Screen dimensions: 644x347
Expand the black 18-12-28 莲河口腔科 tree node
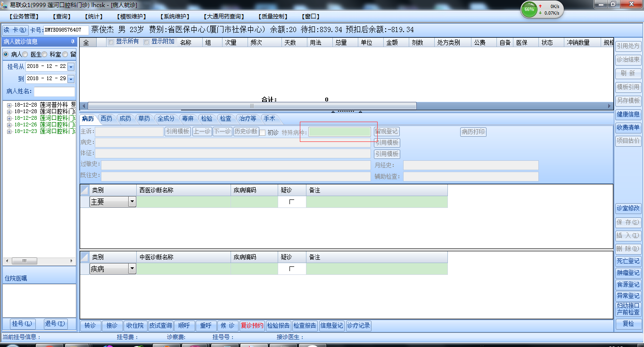(9, 112)
